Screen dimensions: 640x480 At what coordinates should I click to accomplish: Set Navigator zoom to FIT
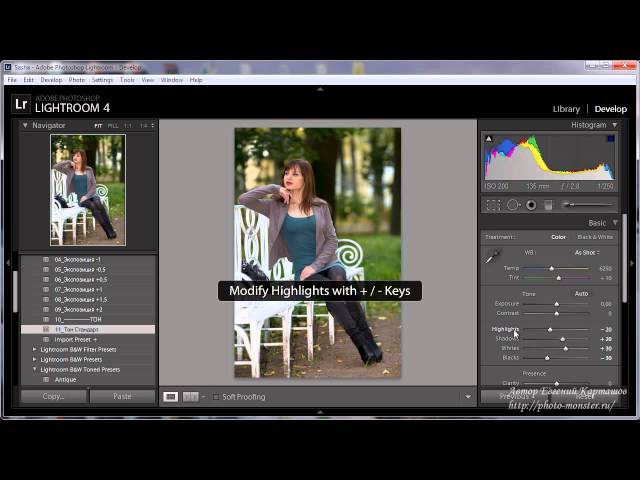98,126
